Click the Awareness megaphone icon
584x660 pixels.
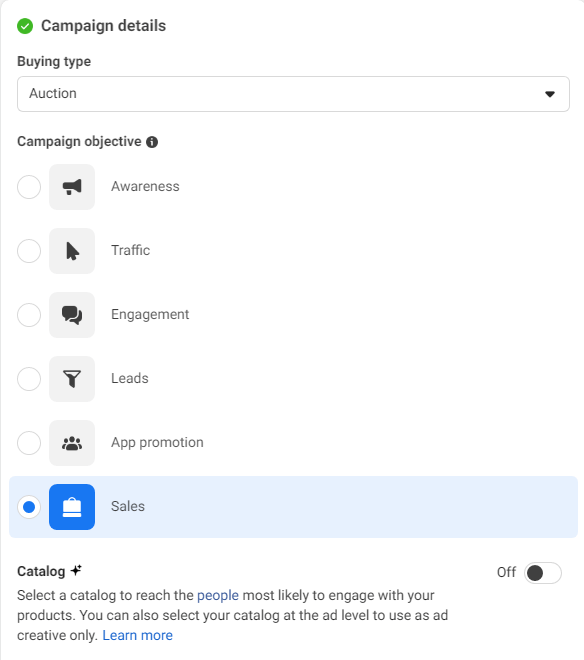point(72,187)
